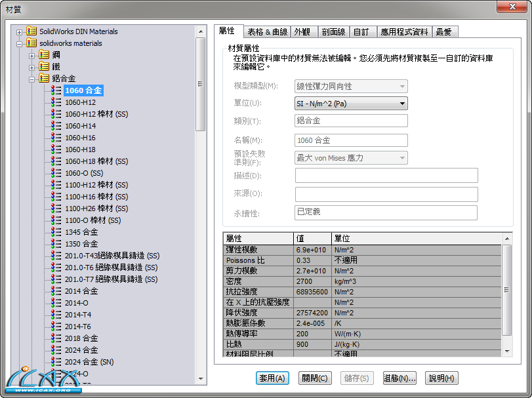Select the 鋼 category book icon
The height and width of the screenshot is (398, 532).
tap(43, 54)
